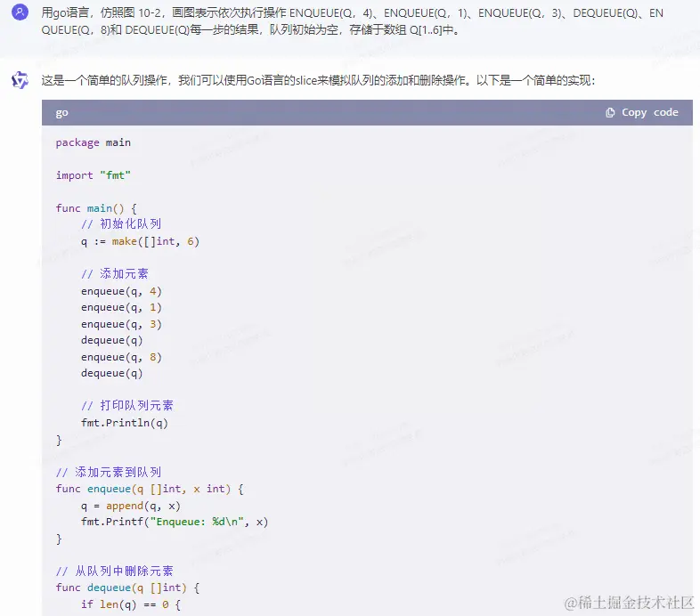
Task: Click the comment '// 添加元素到队列'
Action: (109, 473)
